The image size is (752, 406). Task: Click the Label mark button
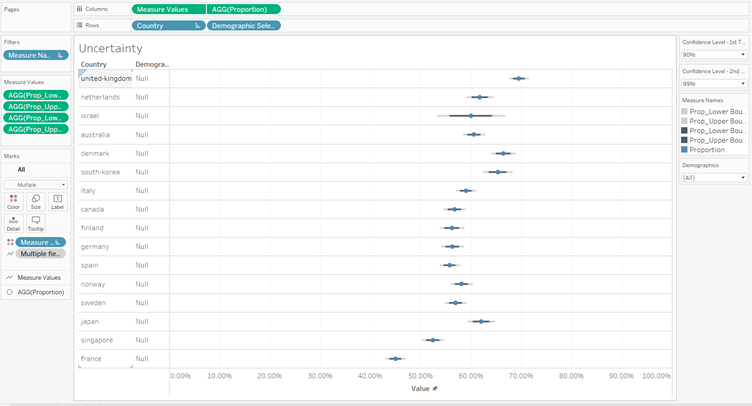point(57,201)
